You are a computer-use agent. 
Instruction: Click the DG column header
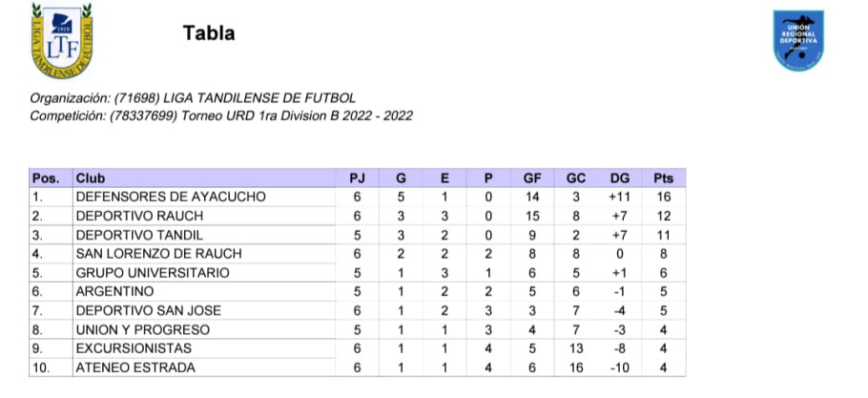click(619, 178)
